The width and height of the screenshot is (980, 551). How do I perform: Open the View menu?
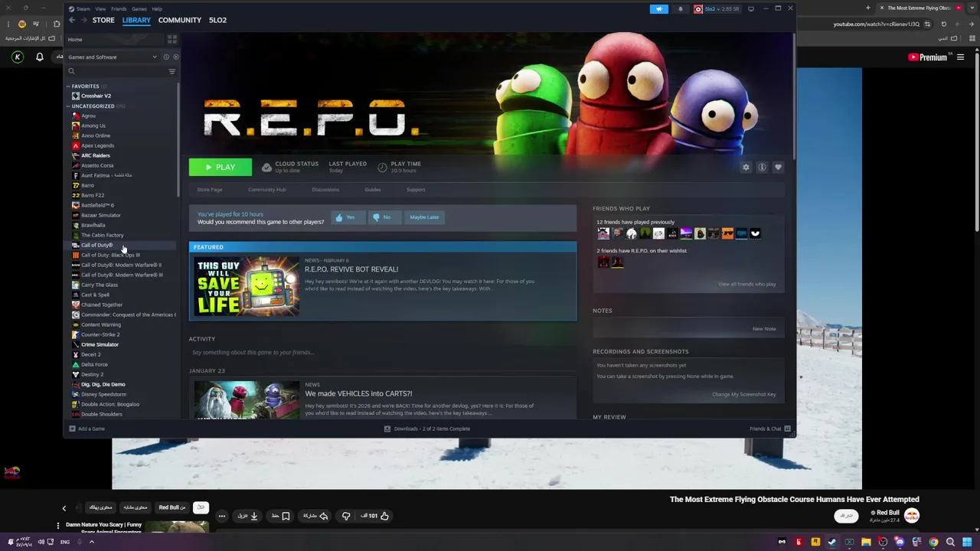[x=100, y=9]
